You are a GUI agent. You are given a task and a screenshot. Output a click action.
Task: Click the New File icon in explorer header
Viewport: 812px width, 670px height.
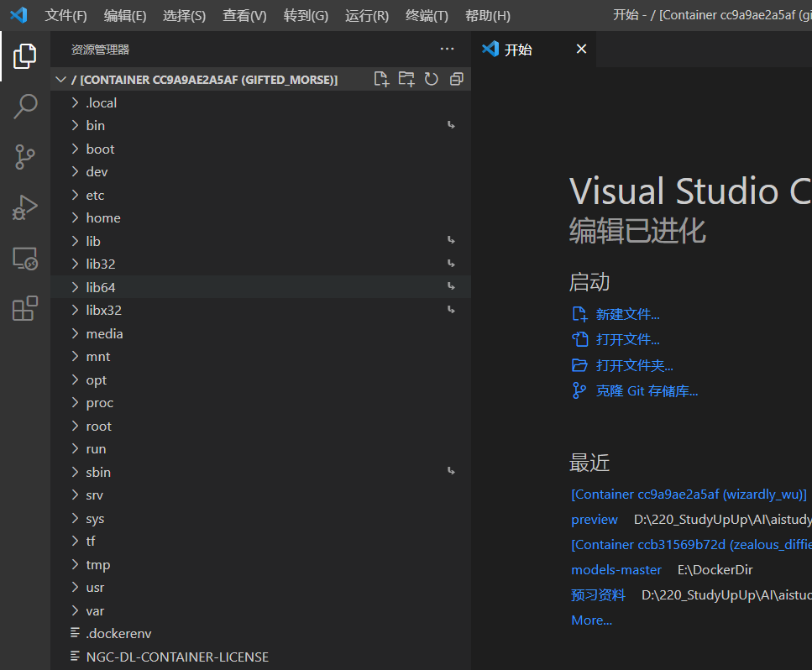[381, 79]
